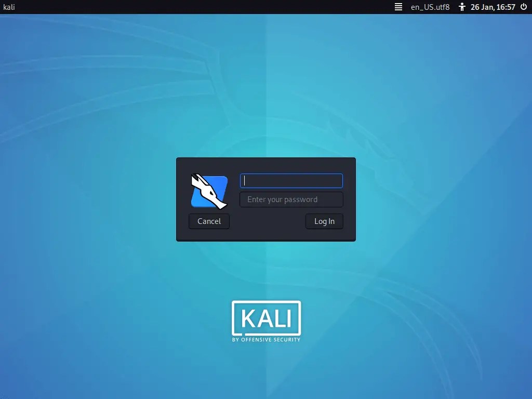The image size is (532, 399).
Task: Click inside the username input field
Action: click(x=291, y=181)
